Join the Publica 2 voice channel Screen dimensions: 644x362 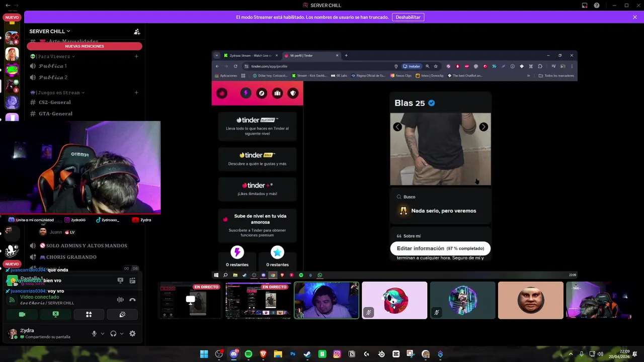click(85, 77)
